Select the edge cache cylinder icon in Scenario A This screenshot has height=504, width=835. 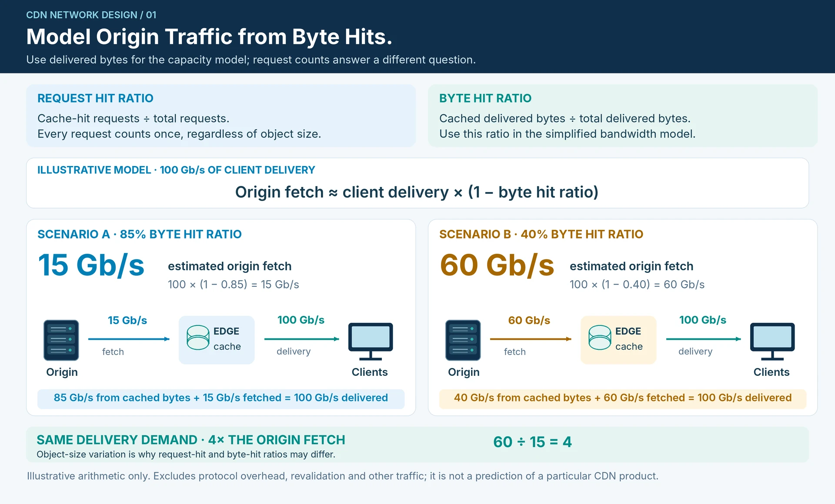pyautogui.click(x=198, y=338)
